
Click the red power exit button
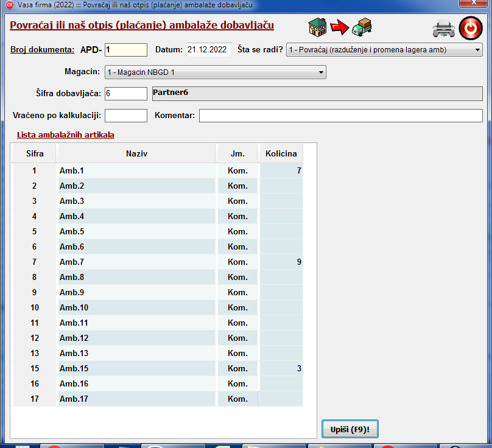pos(471,28)
